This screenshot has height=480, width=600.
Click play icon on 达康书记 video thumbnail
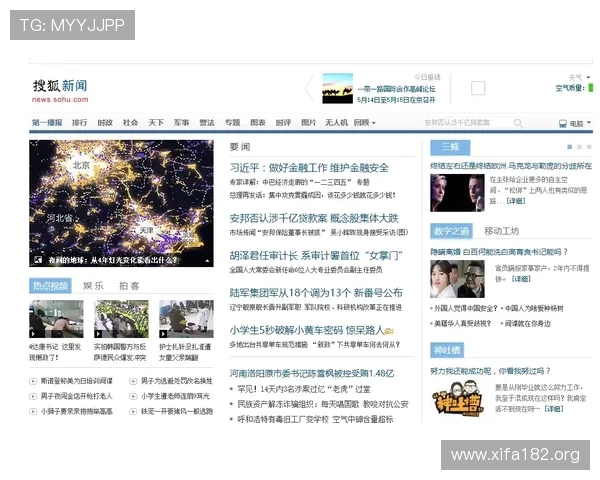(x=33, y=334)
